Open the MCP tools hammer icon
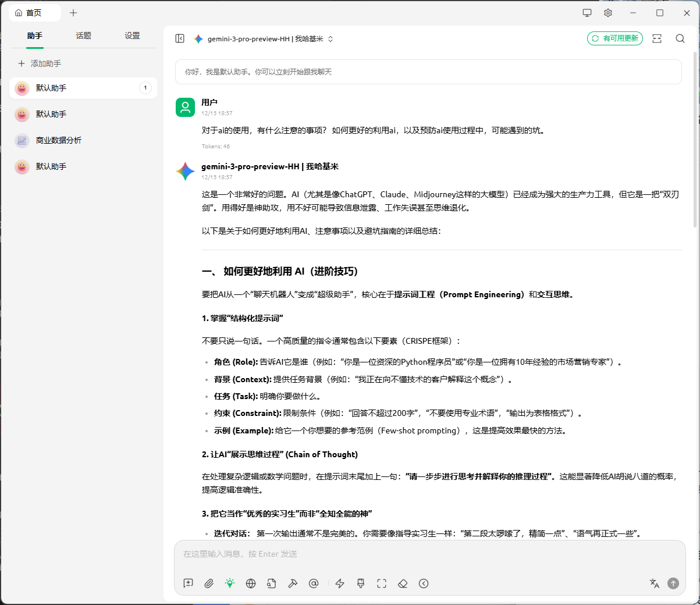Image resolution: width=700 pixels, height=605 pixels. pyautogui.click(x=293, y=583)
